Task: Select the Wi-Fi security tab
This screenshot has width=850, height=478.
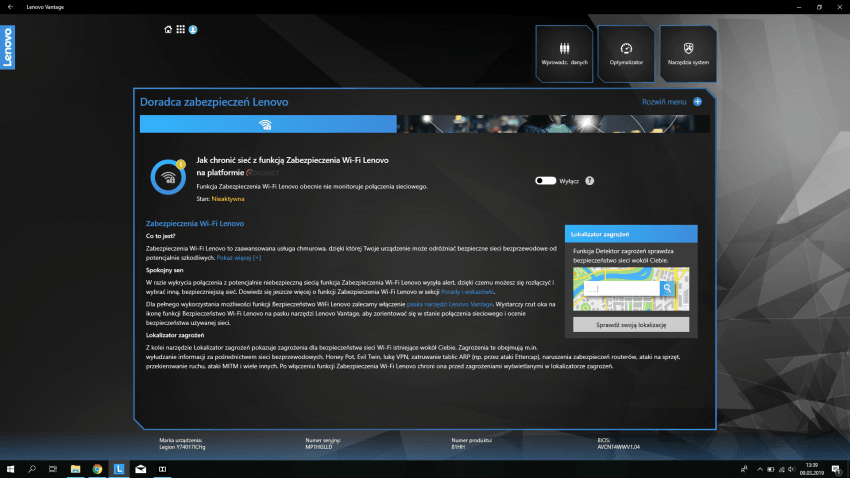Action: tap(268, 124)
